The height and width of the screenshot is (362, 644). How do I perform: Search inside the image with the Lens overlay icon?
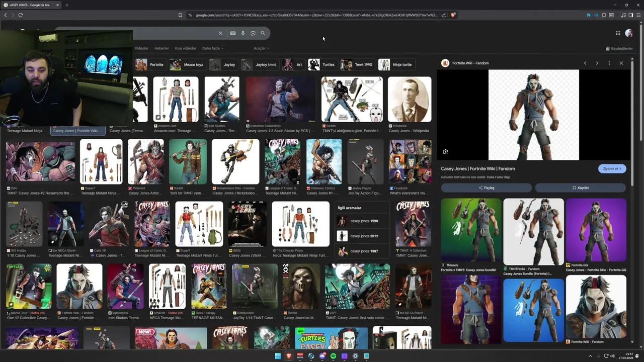[x=445, y=152]
